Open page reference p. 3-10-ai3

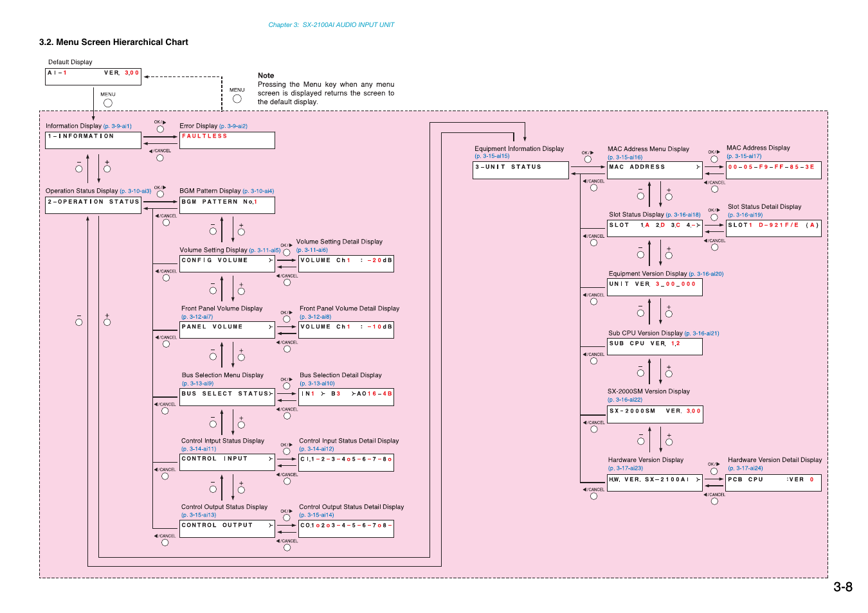tap(136, 191)
